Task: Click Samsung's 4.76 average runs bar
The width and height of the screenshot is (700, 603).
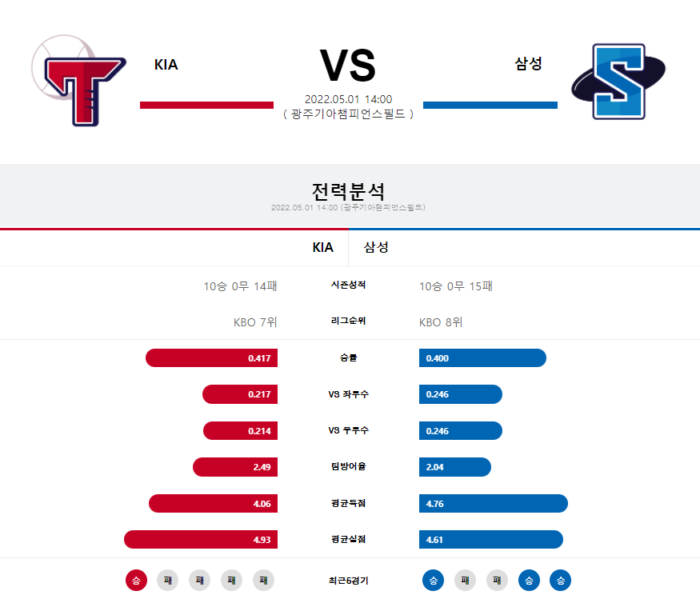Action: [494, 504]
